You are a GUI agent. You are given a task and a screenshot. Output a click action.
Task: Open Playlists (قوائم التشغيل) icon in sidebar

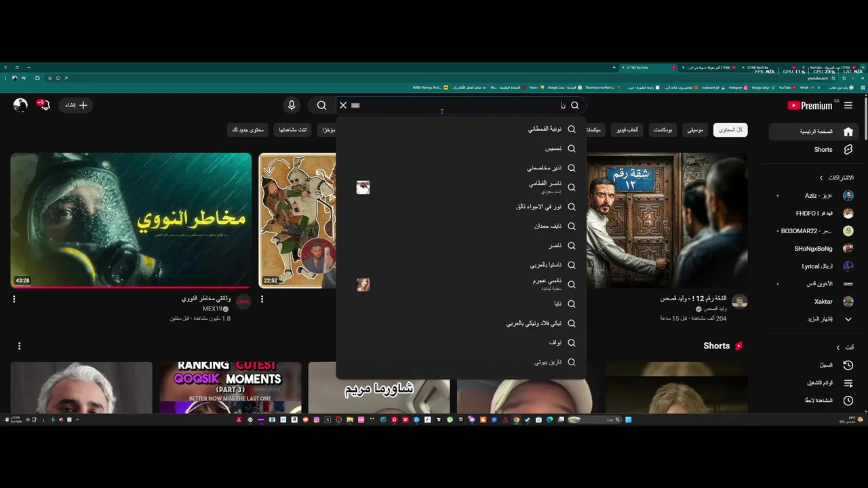tap(848, 383)
